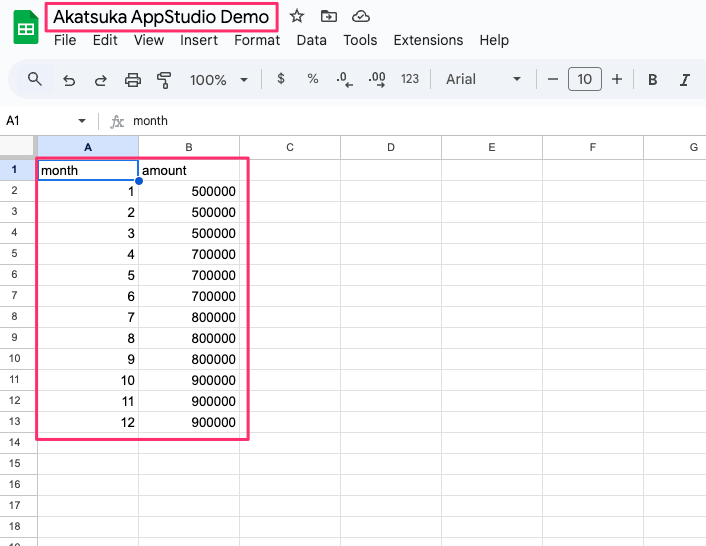This screenshot has height=546, width=706.
Task: Open the Help menu
Action: tap(494, 40)
